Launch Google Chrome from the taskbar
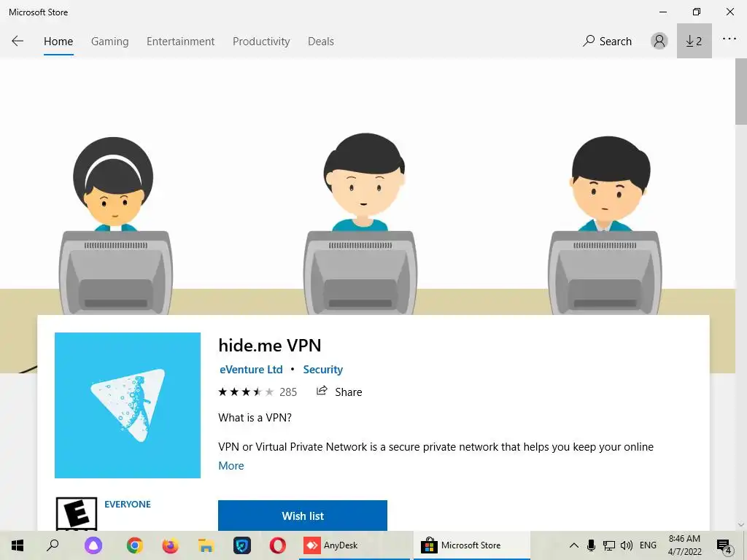The image size is (747, 560). 134,545
